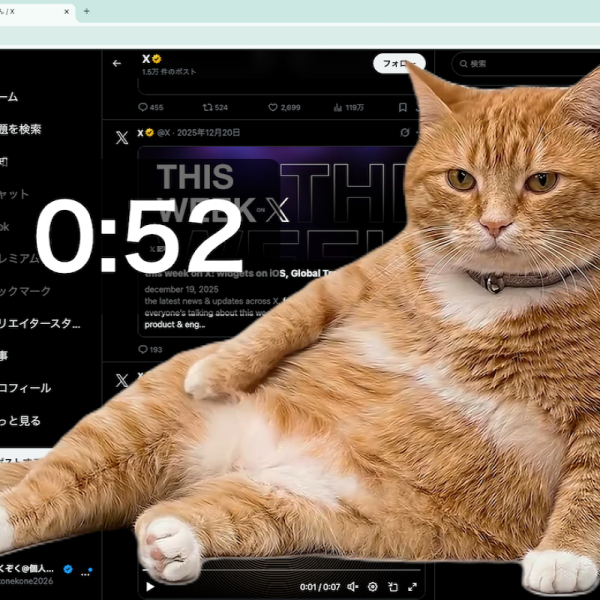The height and width of the screenshot is (600, 600).
Task: Enter video fullscreen mode
Action: pos(412,587)
